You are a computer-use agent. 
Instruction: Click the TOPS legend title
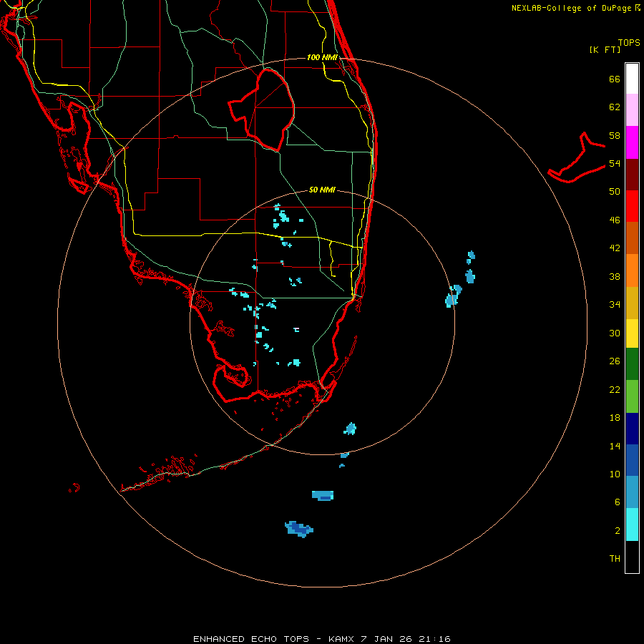(629, 42)
